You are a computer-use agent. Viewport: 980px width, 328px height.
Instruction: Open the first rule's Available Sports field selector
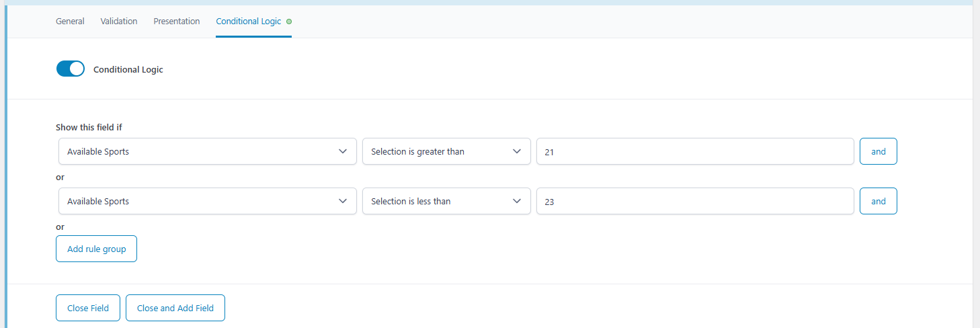pyautogui.click(x=208, y=151)
